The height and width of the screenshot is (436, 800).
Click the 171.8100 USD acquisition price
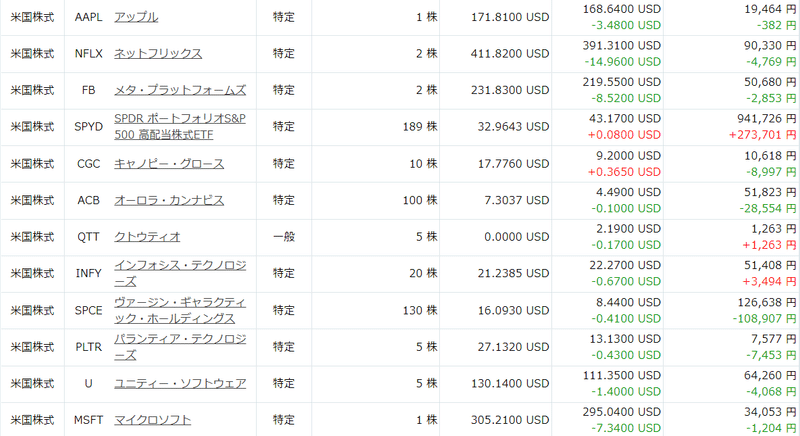click(x=510, y=17)
